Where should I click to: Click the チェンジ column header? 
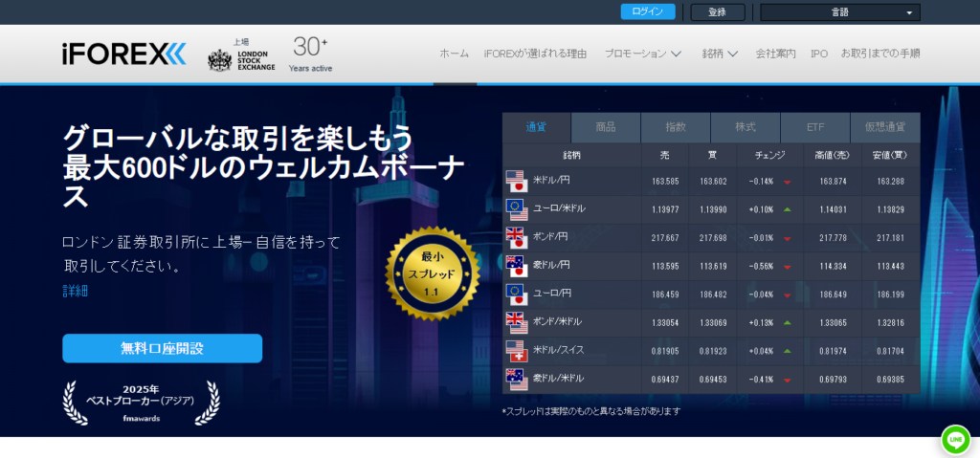tap(769, 156)
